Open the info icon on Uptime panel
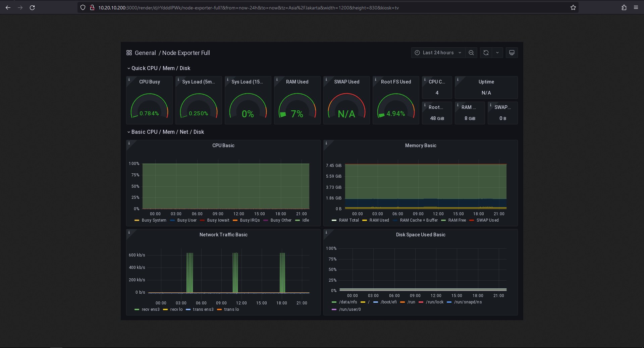 tap(458, 79)
